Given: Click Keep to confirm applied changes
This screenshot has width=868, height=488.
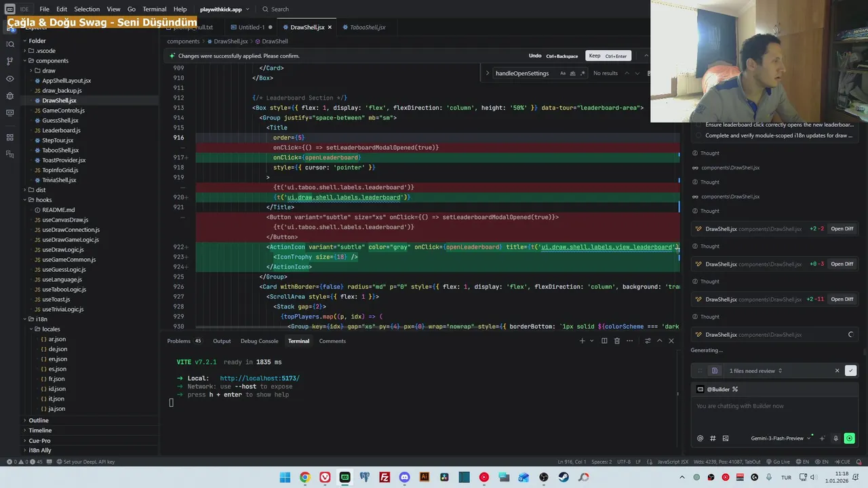Looking at the screenshot, I should (609, 56).
